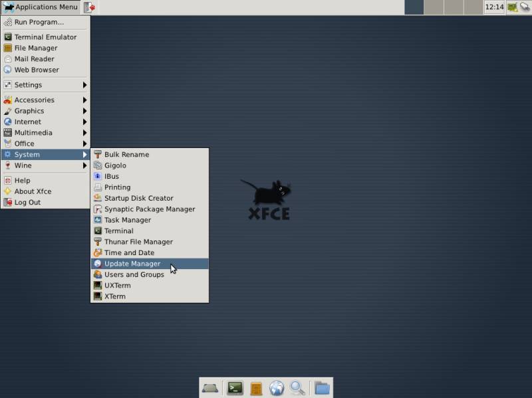The width and height of the screenshot is (532, 398).
Task: Open the Printing printer icon
Action: (98, 187)
